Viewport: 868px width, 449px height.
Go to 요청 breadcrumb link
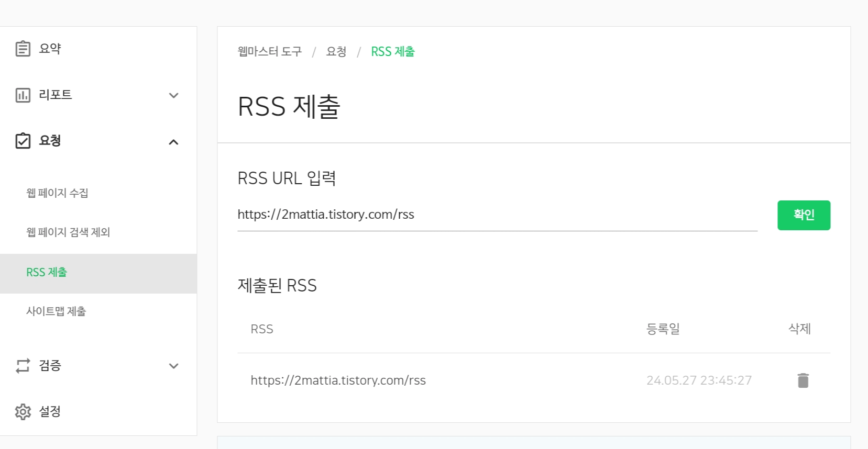click(x=336, y=51)
